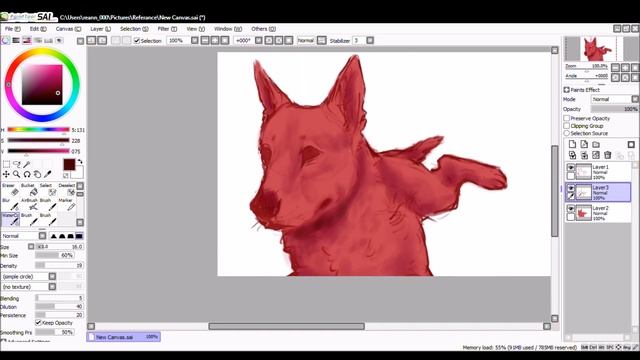640x360 pixels.
Task: Toggle Keep Opacity checkbox
Action: pyautogui.click(x=38, y=323)
